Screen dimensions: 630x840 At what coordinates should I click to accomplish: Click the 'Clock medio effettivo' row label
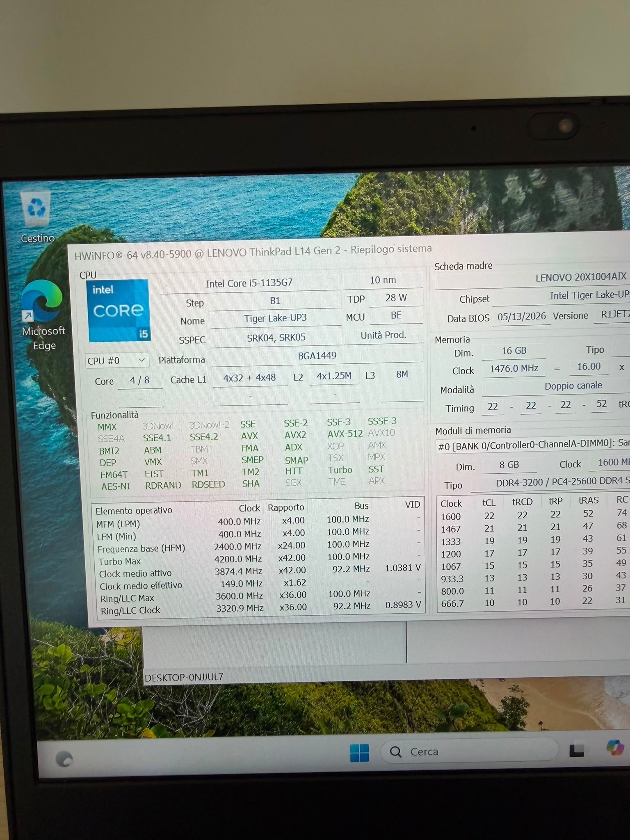point(141,586)
